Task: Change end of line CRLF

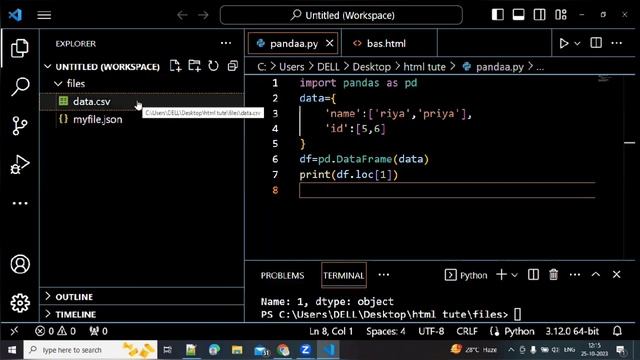Action: pyautogui.click(x=467, y=331)
